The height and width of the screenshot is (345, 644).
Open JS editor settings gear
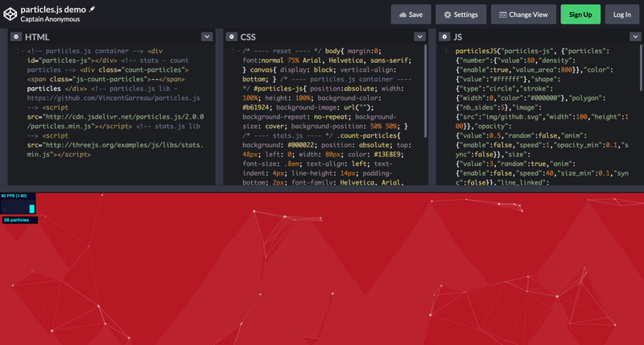444,37
